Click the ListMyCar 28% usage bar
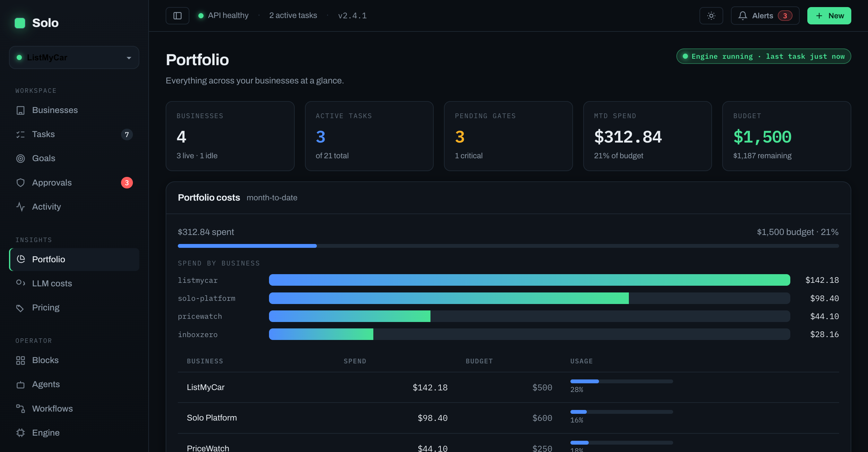Viewport: 868px width, 452px height. point(621,382)
